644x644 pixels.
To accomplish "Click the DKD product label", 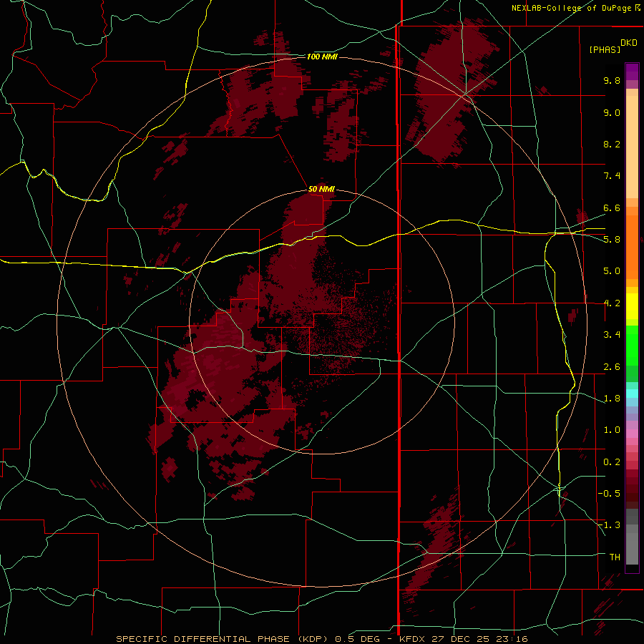I will point(629,43).
